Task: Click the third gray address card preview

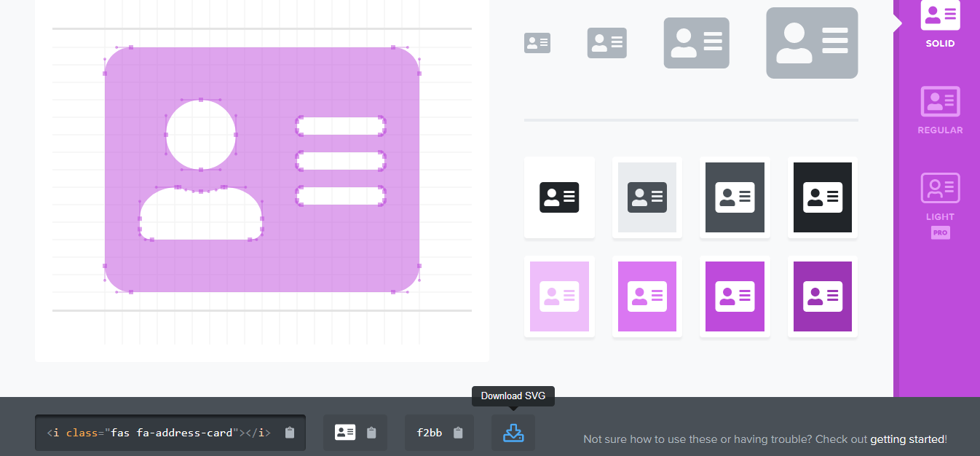Action: 696,43
